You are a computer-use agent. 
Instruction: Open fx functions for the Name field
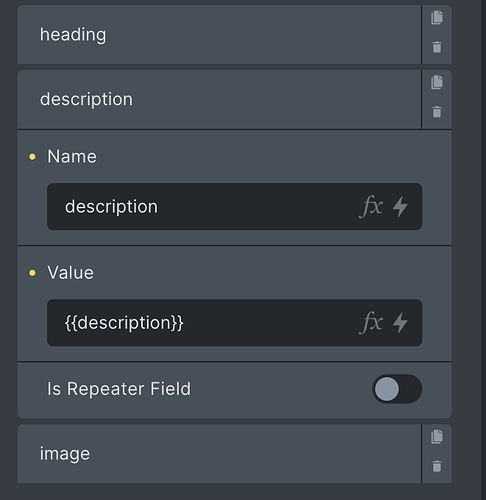tap(371, 207)
